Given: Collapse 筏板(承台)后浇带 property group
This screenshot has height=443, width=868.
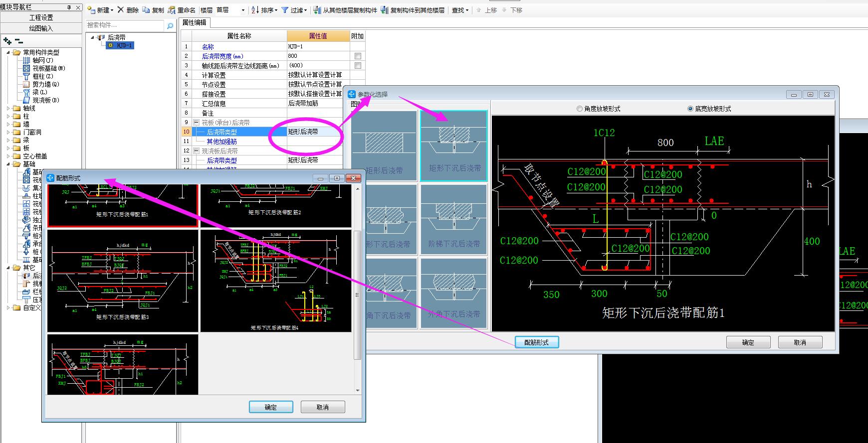Looking at the screenshot, I should click(x=197, y=122).
